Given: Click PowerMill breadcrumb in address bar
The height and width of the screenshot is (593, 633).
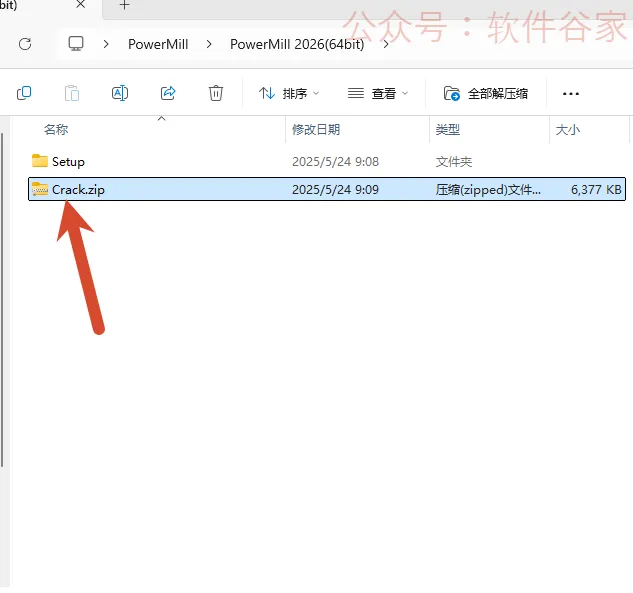Looking at the screenshot, I should tap(158, 44).
